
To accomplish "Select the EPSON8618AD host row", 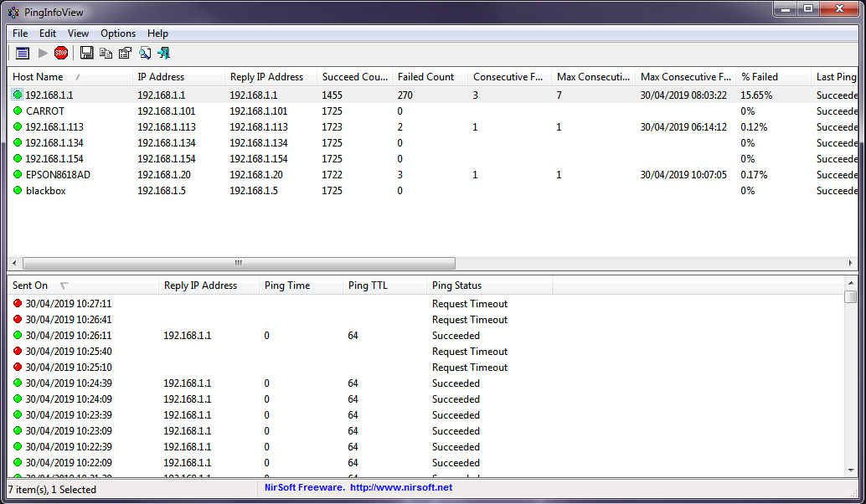I will [x=57, y=175].
